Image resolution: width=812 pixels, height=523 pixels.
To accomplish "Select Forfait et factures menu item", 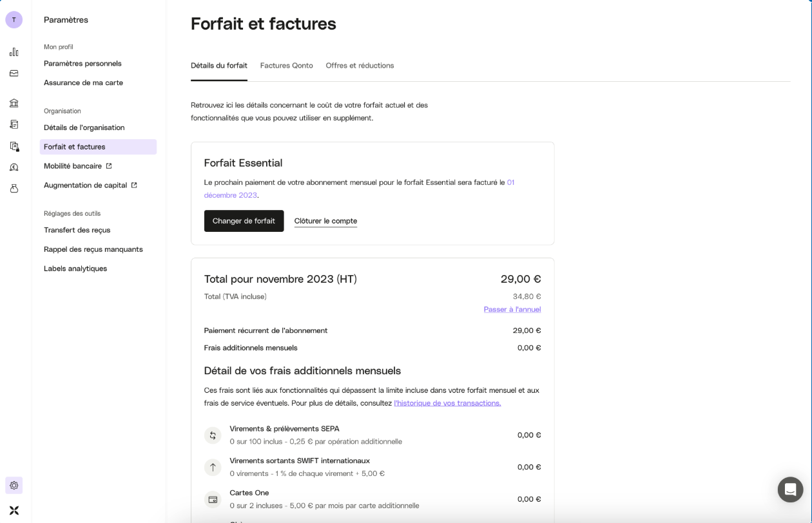I will [98, 147].
